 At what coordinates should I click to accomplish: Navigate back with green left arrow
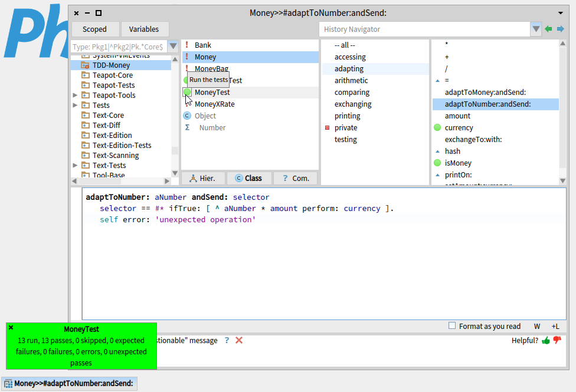(x=548, y=29)
